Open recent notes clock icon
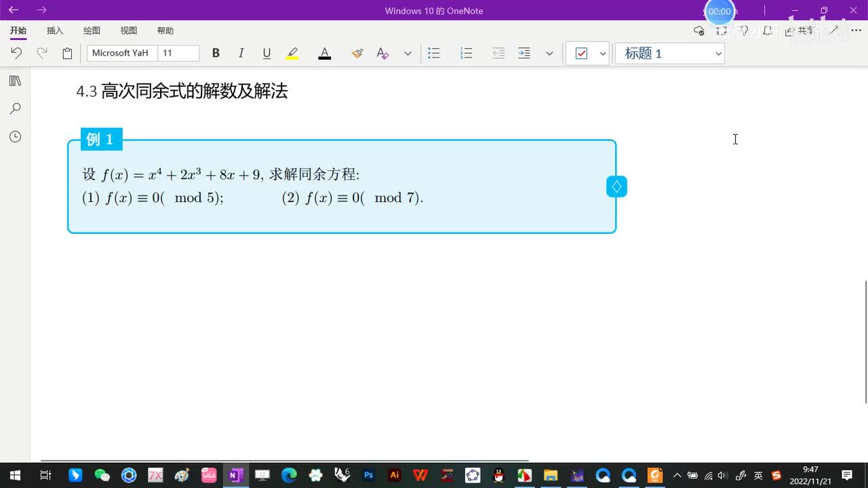Viewport: 868px width, 488px height. pos(15,137)
